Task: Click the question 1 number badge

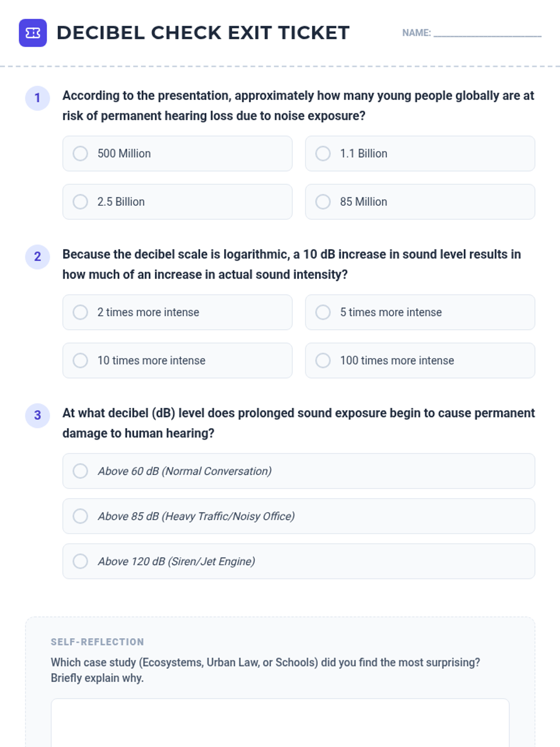Action: tap(37, 98)
